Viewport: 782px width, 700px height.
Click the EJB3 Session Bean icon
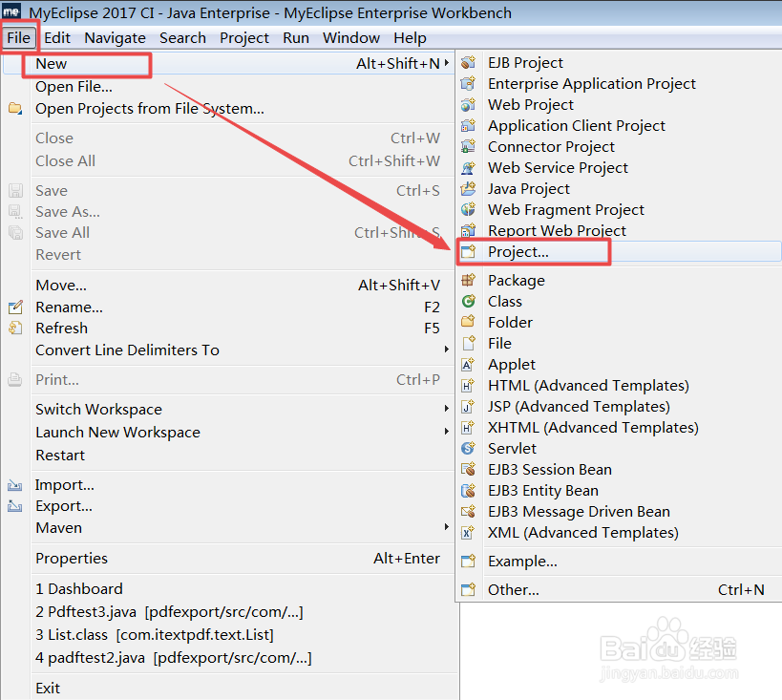tap(468, 470)
